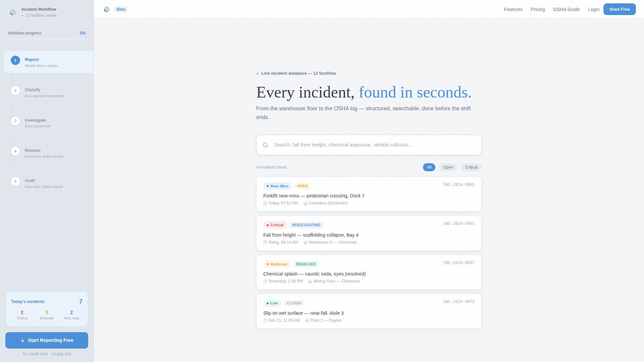Click the Start Reporting Free button
The height and width of the screenshot is (362, 644).
[47, 341]
